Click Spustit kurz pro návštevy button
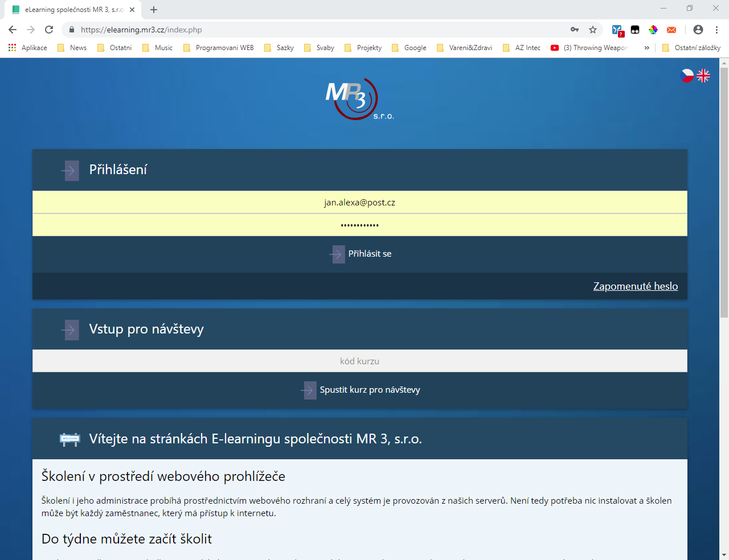 (360, 390)
